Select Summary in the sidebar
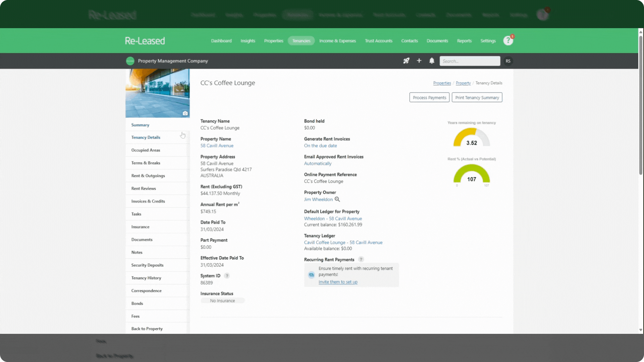This screenshot has height=362, width=644. (x=157, y=125)
